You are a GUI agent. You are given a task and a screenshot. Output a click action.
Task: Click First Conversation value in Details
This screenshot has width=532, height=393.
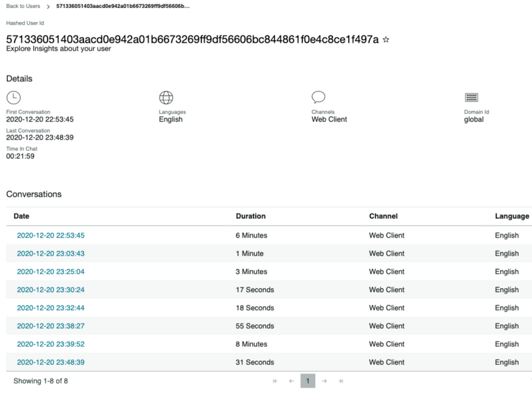click(39, 119)
